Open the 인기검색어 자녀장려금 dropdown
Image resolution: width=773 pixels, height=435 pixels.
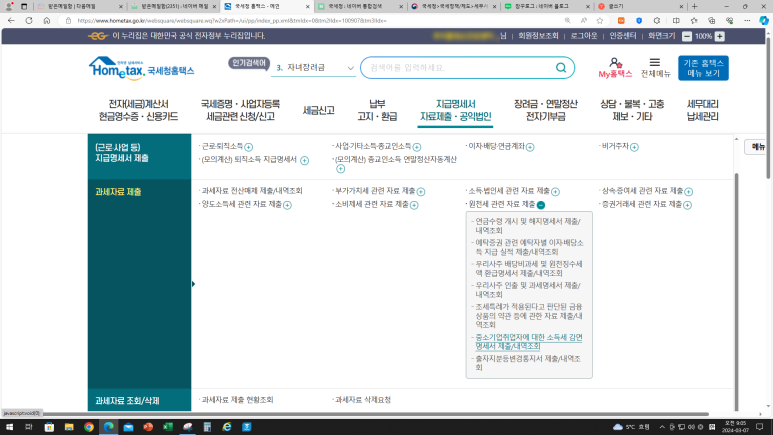coord(314,68)
